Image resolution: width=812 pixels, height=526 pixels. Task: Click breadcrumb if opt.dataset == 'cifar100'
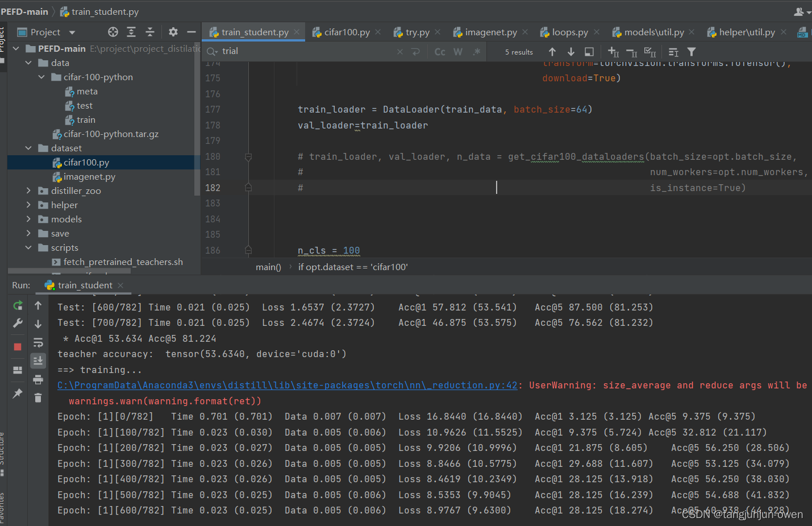click(353, 267)
